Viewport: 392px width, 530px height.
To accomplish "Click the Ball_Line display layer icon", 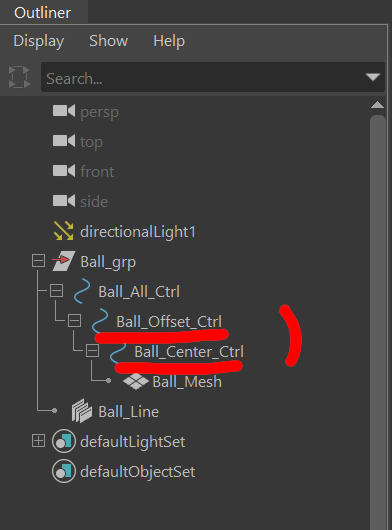I will (81, 411).
